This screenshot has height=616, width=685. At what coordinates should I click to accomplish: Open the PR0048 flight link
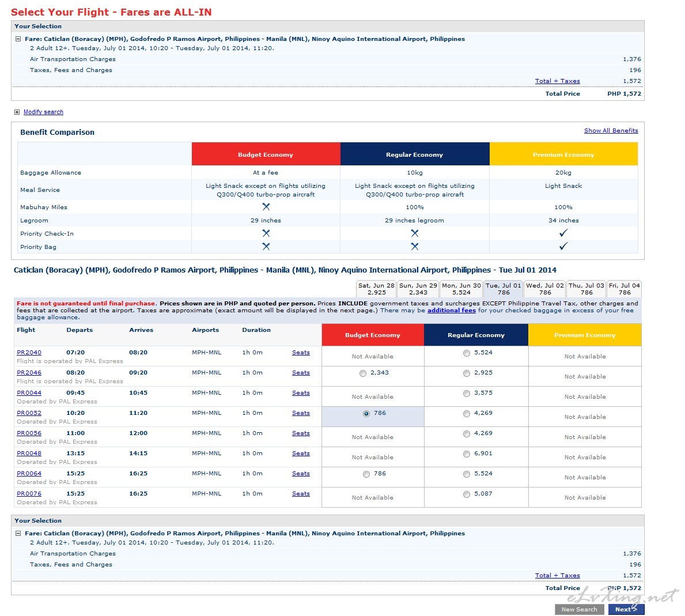pos(29,453)
